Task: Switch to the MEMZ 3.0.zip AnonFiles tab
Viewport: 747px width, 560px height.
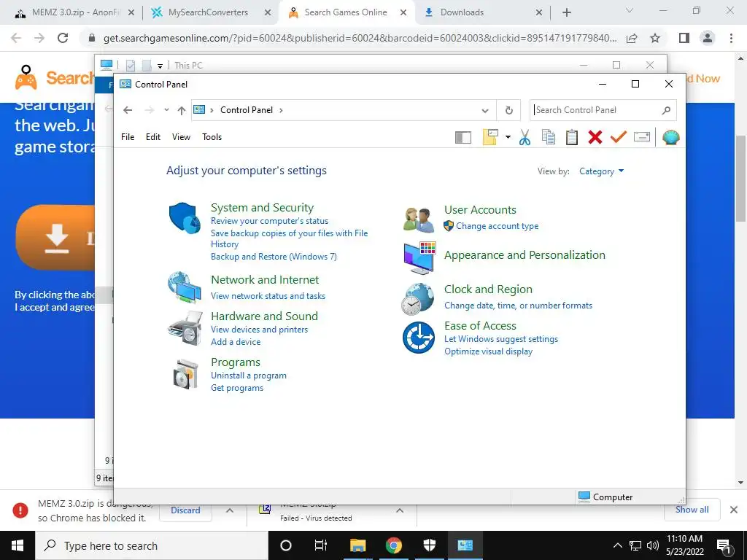Action: (75, 12)
